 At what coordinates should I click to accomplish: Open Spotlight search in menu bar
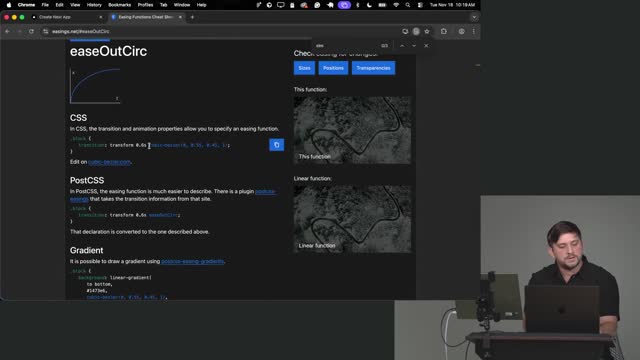coord(407,5)
